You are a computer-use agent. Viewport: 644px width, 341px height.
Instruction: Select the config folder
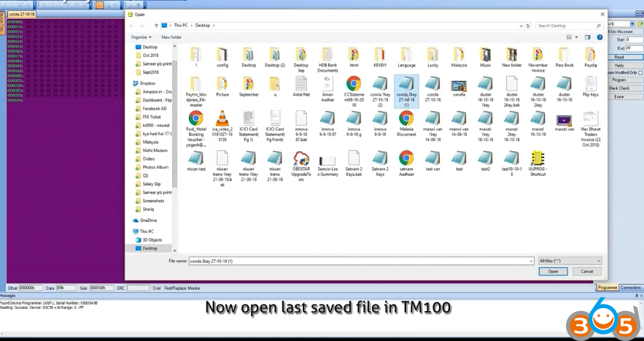[222, 58]
